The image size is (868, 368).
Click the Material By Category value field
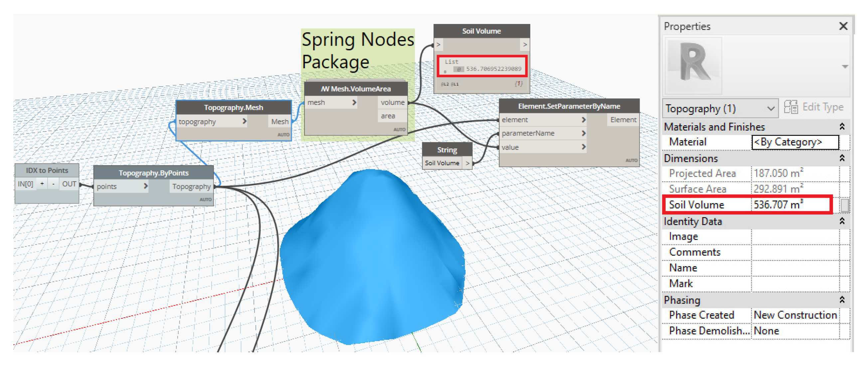794,142
